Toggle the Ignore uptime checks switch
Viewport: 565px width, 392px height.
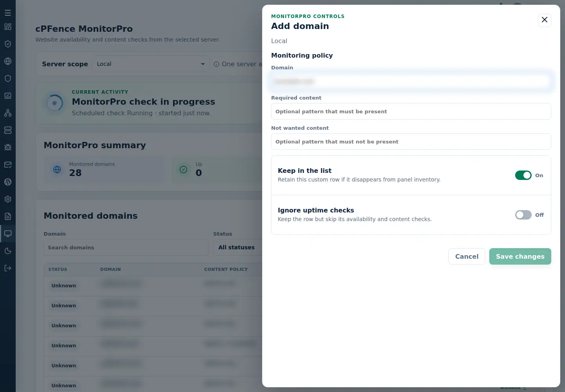click(x=523, y=215)
